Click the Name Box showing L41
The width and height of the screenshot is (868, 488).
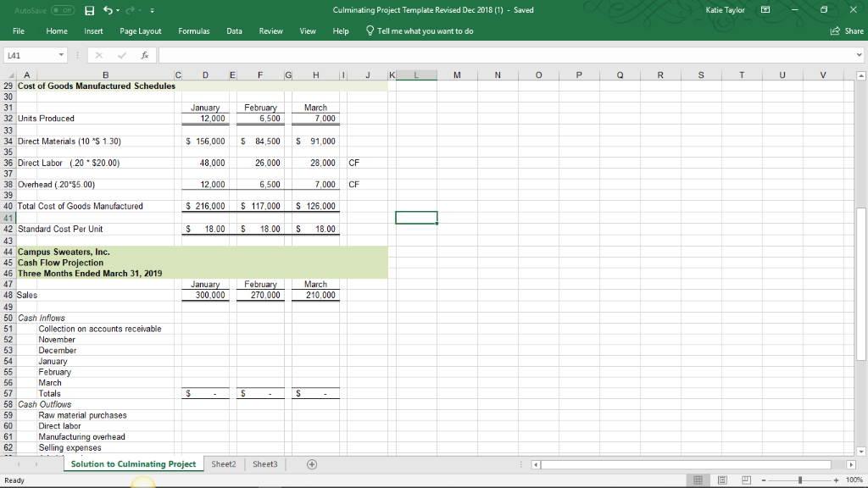point(31,55)
